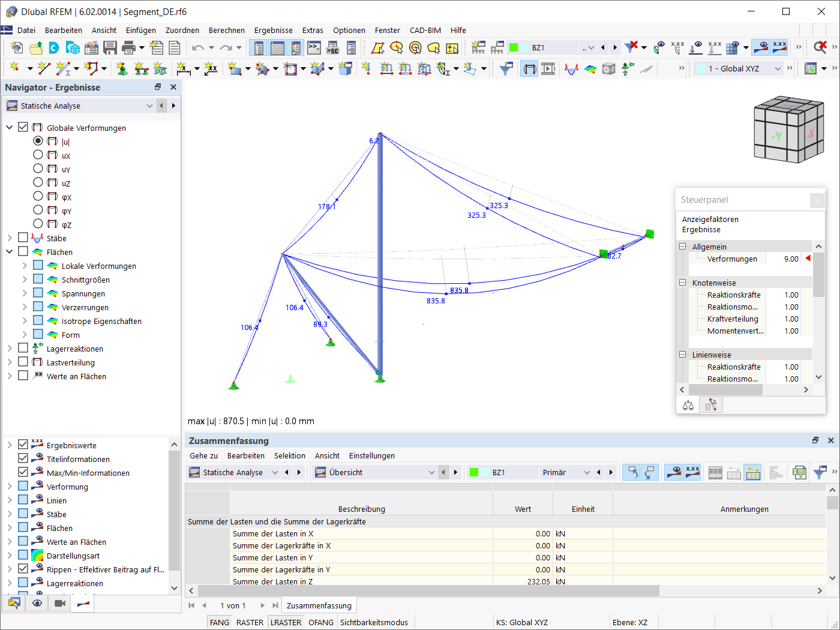This screenshot has height=630, width=840.
Task: Click the Save floppy disk icon
Action: [110, 48]
